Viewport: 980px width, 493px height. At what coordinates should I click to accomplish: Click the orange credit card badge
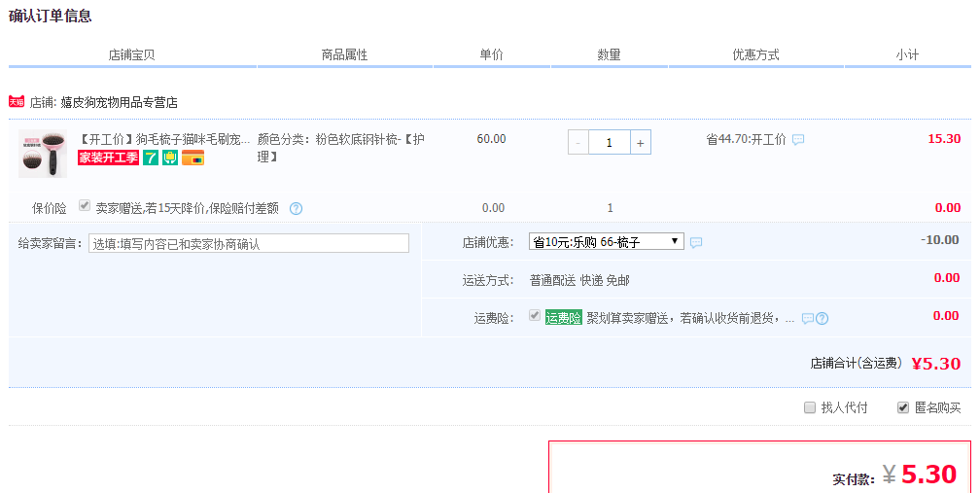tap(192, 158)
